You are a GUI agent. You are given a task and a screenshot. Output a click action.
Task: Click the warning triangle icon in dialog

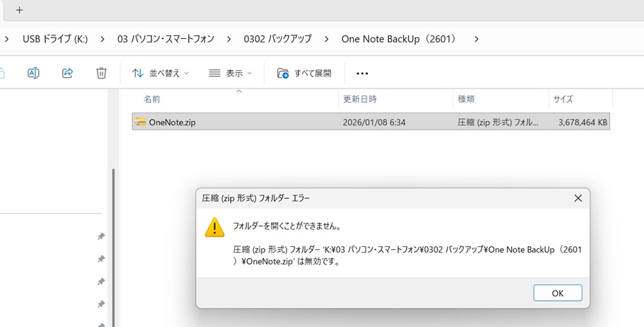pyautogui.click(x=214, y=227)
